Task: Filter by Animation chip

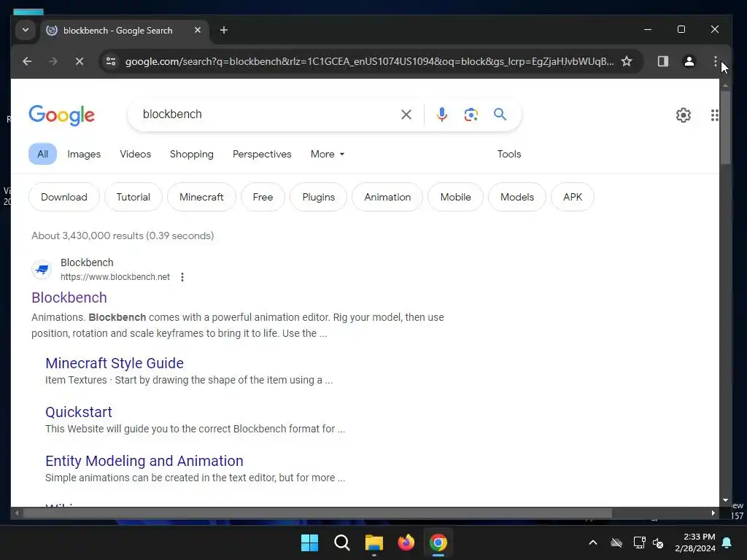Action: pyautogui.click(x=387, y=197)
